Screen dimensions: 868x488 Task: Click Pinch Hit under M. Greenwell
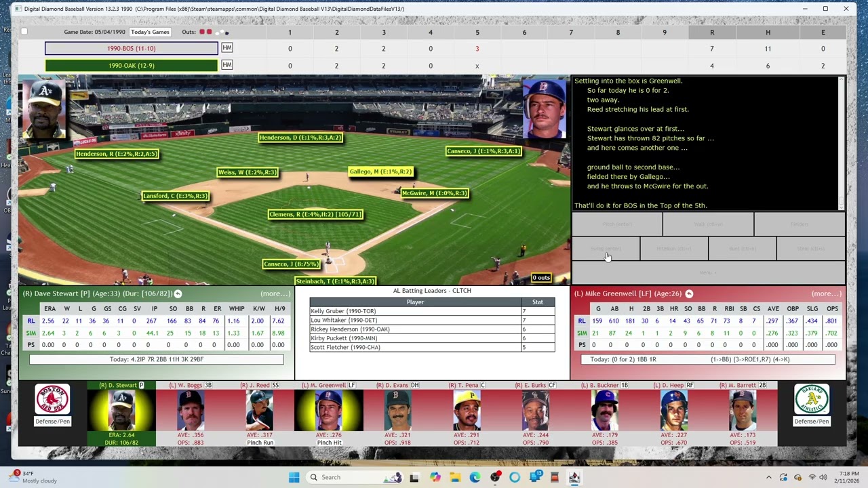[329, 443]
